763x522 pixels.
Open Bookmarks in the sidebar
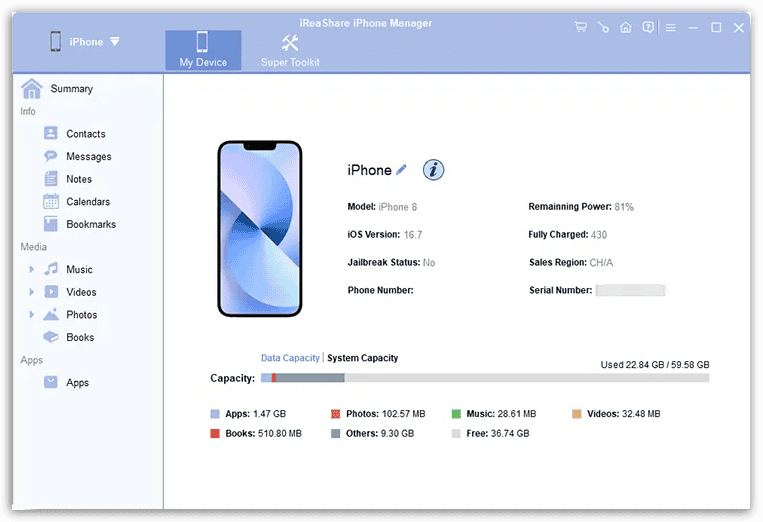tap(91, 224)
